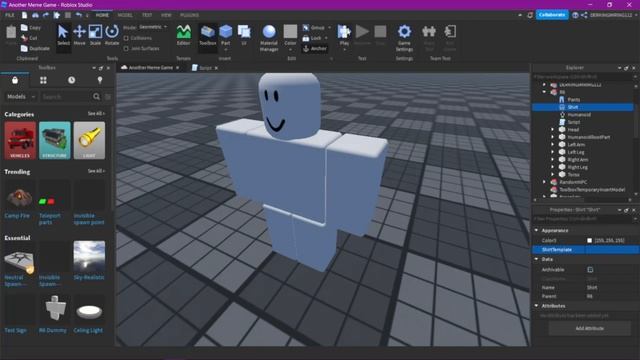Click the Collaborate button
640x360 pixels.
[552, 15]
